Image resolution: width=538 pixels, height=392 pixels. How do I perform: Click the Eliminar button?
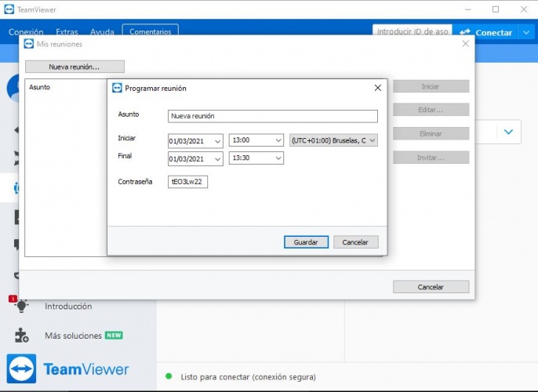[431, 134]
